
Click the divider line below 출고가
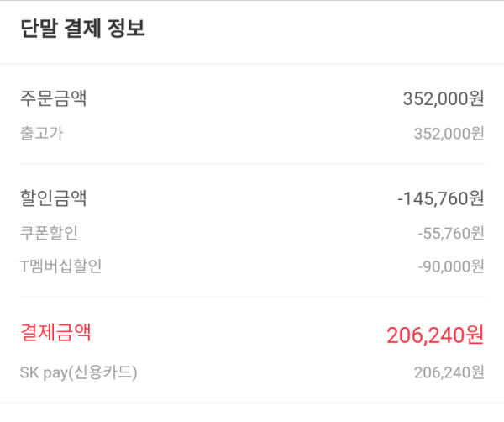[x=252, y=164]
